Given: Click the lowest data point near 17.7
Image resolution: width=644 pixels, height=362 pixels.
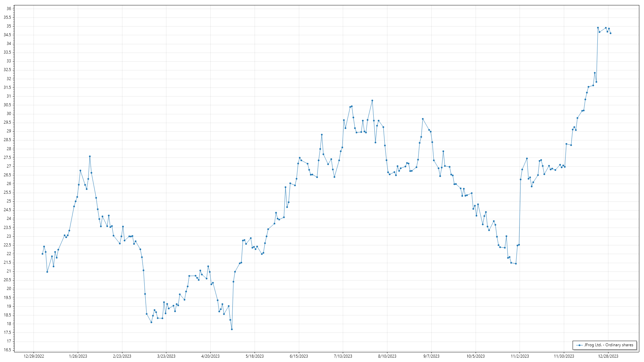Looking at the screenshot, I should pyautogui.click(x=232, y=329).
